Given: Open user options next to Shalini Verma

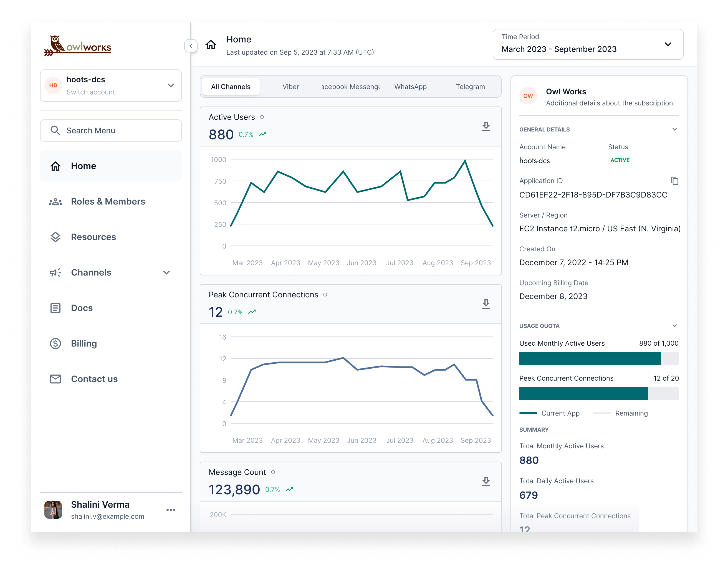Looking at the screenshot, I should pos(171,510).
